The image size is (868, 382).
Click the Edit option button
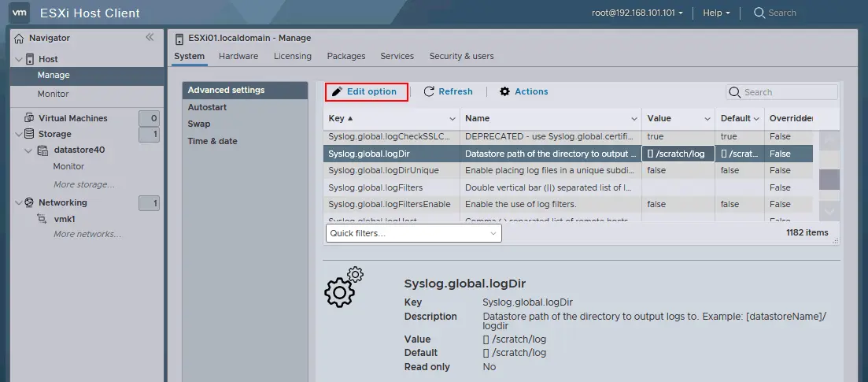(x=367, y=91)
